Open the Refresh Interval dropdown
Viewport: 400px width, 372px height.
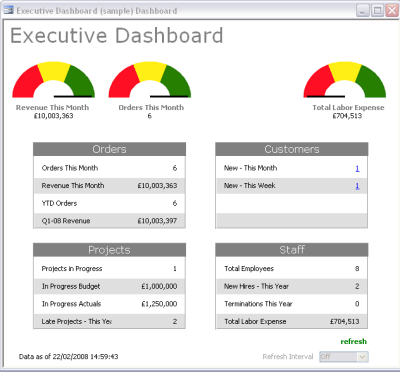click(363, 357)
